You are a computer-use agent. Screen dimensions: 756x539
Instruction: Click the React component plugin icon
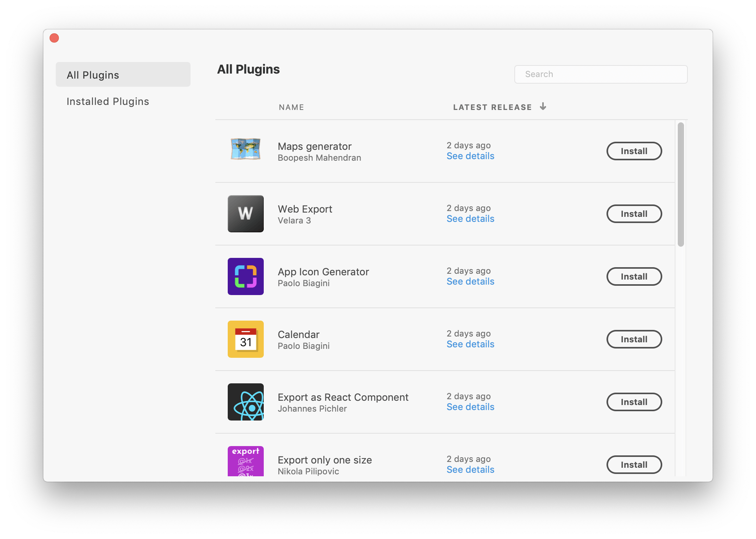pyautogui.click(x=246, y=402)
